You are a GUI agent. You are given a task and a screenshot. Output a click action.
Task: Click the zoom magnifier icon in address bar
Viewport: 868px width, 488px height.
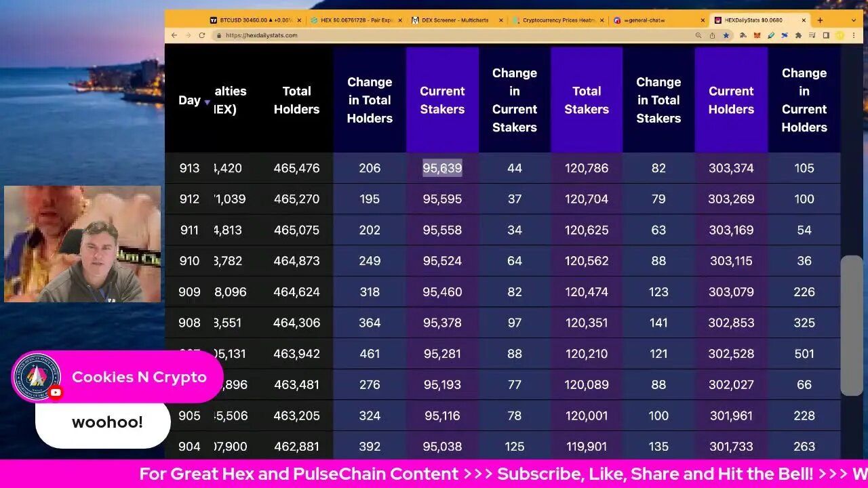click(x=698, y=35)
